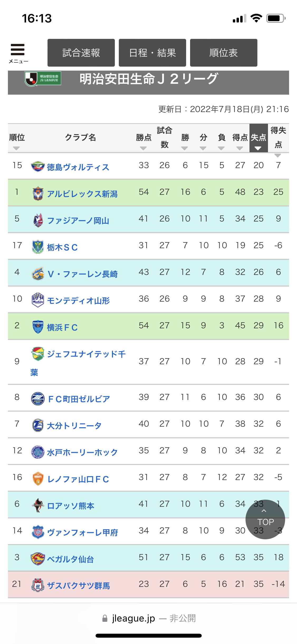Sort table by 勝点 column arrow

pyautogui.click(x=143, y=148)
